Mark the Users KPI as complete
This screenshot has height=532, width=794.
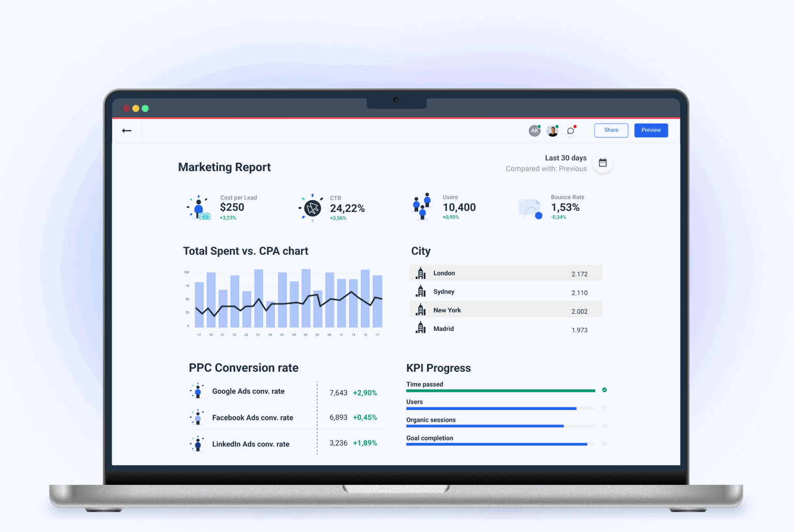tap(604, 408)
